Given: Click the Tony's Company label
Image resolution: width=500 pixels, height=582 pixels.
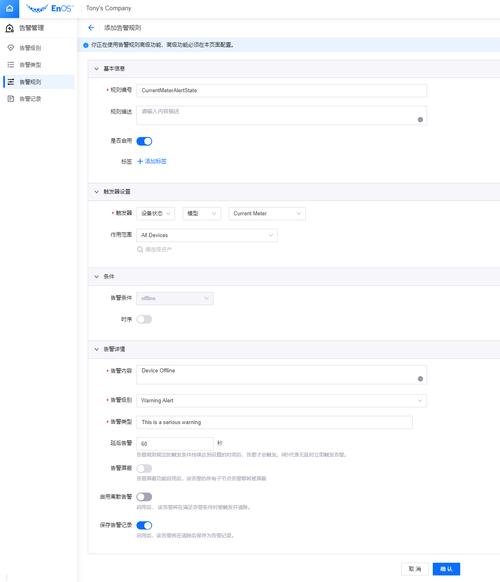Looking at the screenshot, I should pos(108,8).
